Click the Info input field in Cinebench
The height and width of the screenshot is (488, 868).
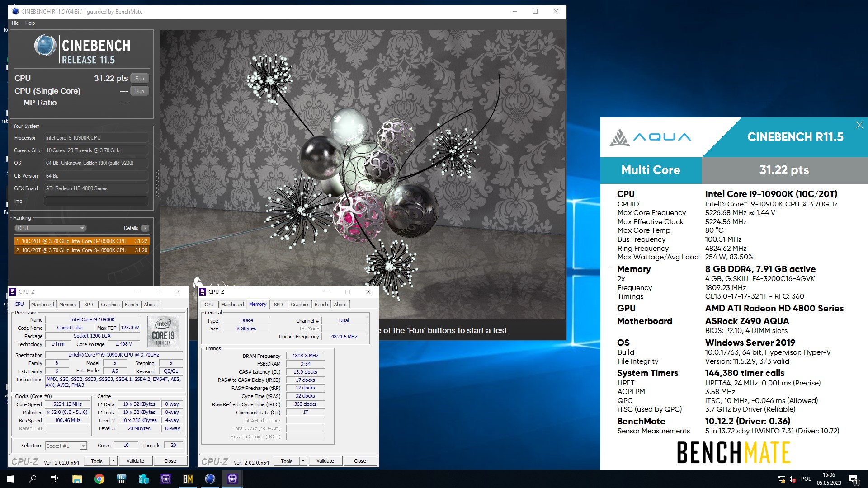coord(96,201)
